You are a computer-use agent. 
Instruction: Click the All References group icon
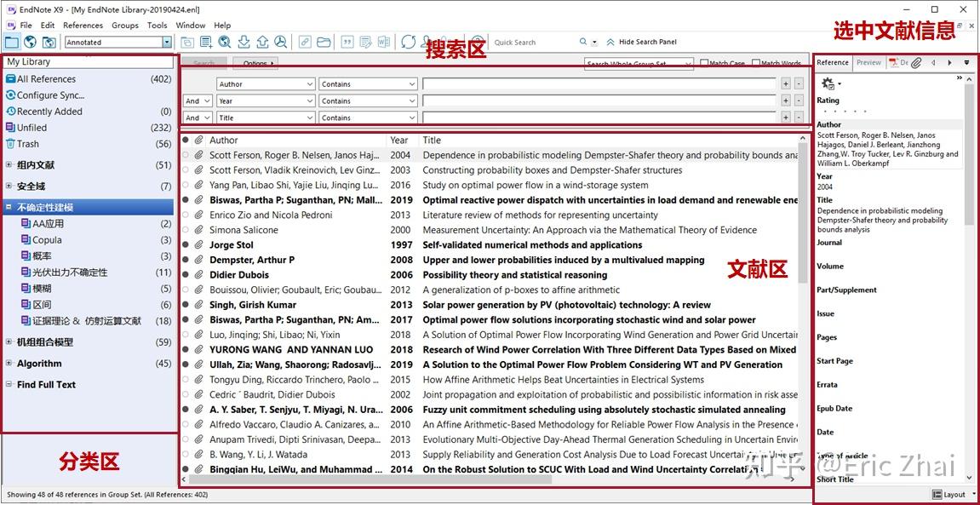point(10,78)
